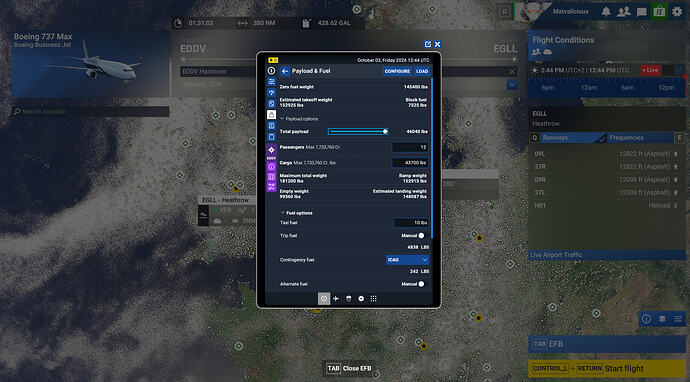This screenshot has width=690, height=382.
Task: Click the multiplayer icon under Flight Conditions
Action: [x=536, y=51]
